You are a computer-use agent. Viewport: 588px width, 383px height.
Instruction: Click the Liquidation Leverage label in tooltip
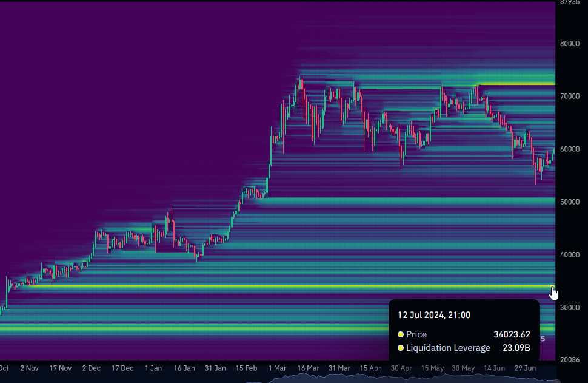pyautogui.click(x=448, y=348)
